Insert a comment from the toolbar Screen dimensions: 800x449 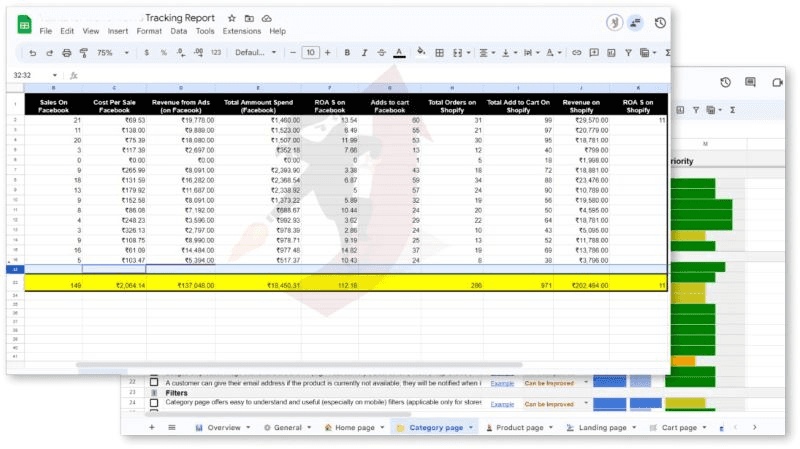594,53
